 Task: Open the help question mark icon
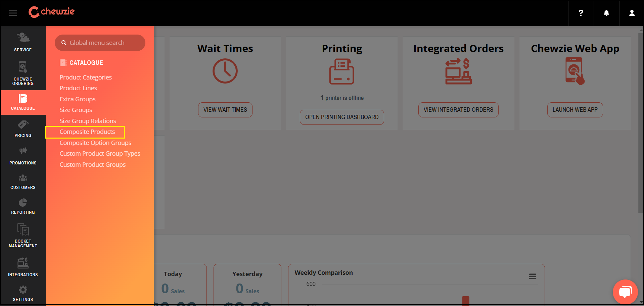pyautogui.click(x=581, y=13)
